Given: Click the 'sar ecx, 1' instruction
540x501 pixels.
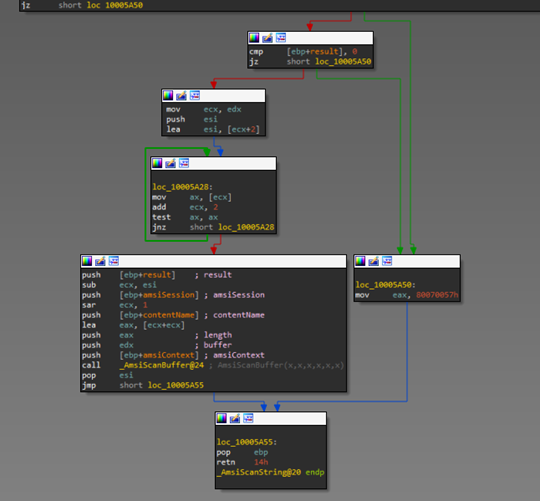Looking at the screenshot, I should click(115, 305).
